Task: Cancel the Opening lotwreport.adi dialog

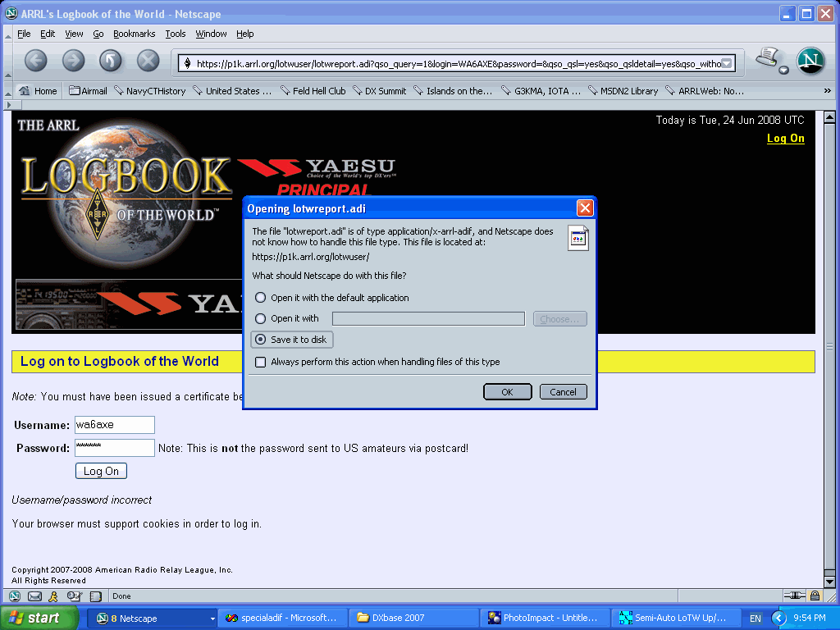Action: click(x=563, y=391)
